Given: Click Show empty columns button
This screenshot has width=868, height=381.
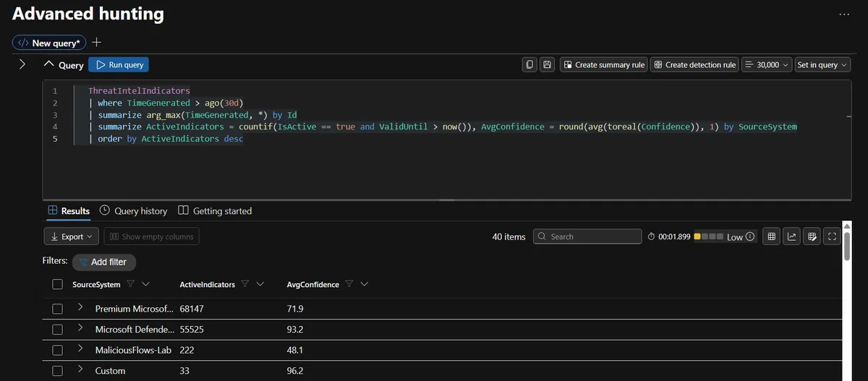Looking at the screenshot, I should 151,236.
